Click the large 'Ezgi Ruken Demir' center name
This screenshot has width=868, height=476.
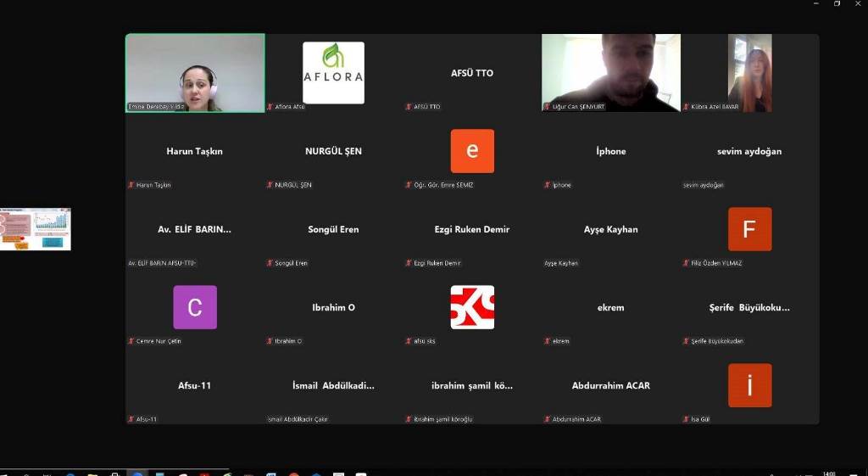click(472, 229)
